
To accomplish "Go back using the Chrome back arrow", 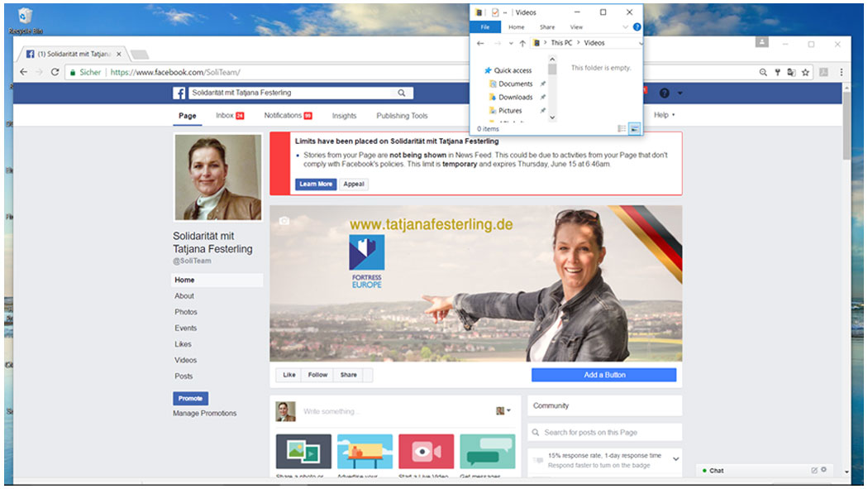I will pyautogui.click(x=23, y=72).
